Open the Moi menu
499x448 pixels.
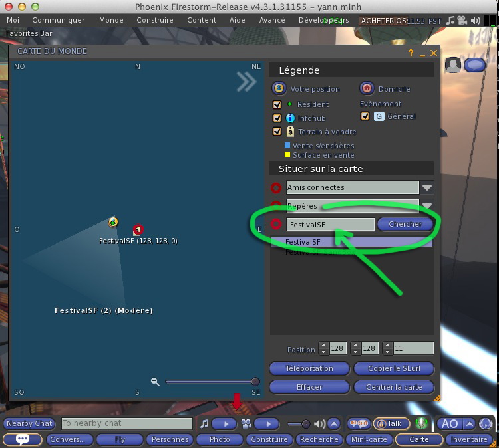point(13,20)
